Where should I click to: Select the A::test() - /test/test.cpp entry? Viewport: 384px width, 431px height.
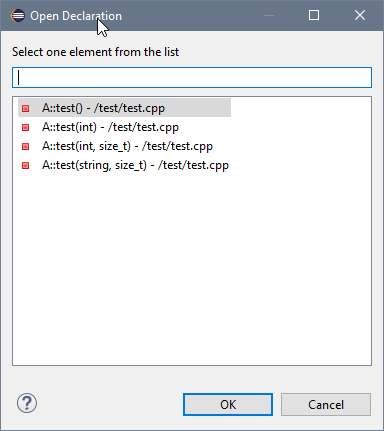[x=124, y=108]
